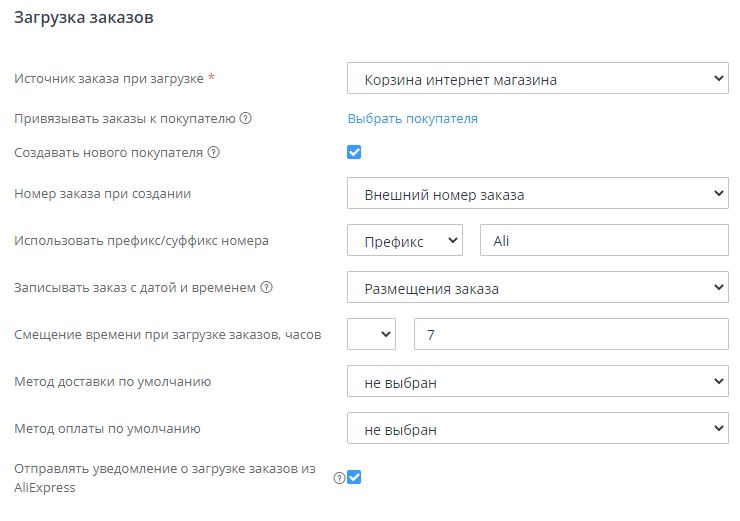Click help icon for AliExpress notification setting
Image resolution: width=740 pixels, height=521 pixels.
pos(338,478)
